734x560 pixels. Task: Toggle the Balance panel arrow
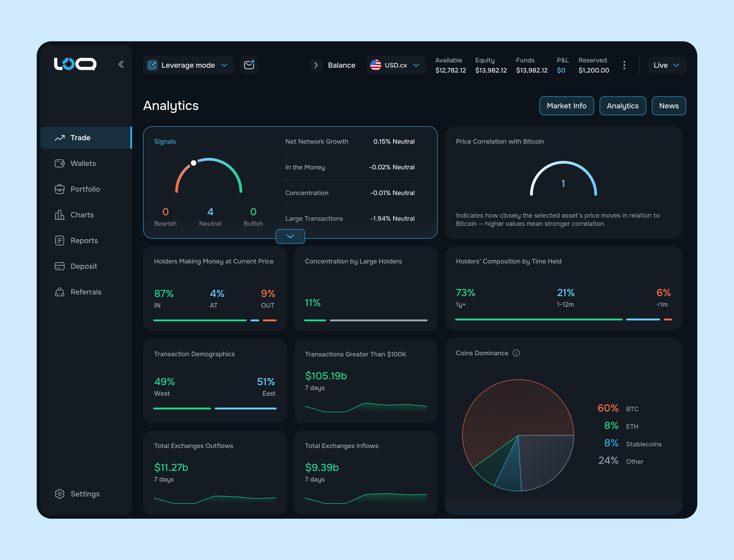tap(316, 65)
